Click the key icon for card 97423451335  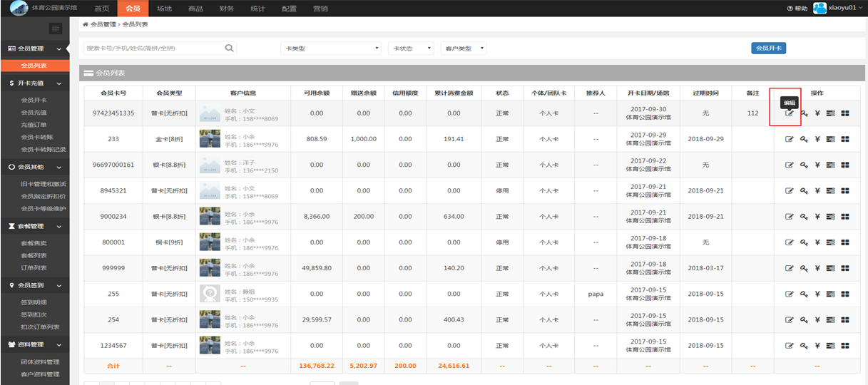point(804,113)
